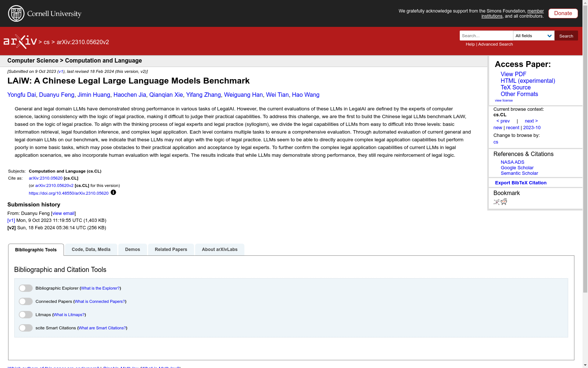Click the DOI info circle icon
This screenshot has height=368, width=588.
pos(113,192)
